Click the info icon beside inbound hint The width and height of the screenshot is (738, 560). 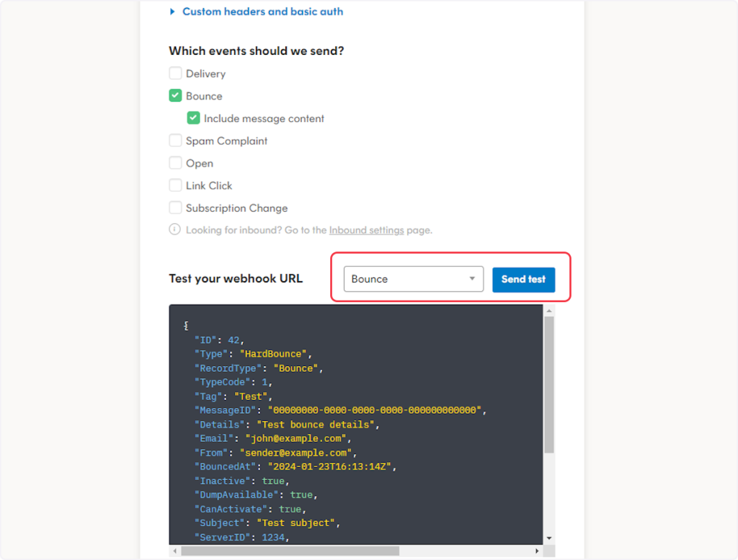tap(174, 230)
